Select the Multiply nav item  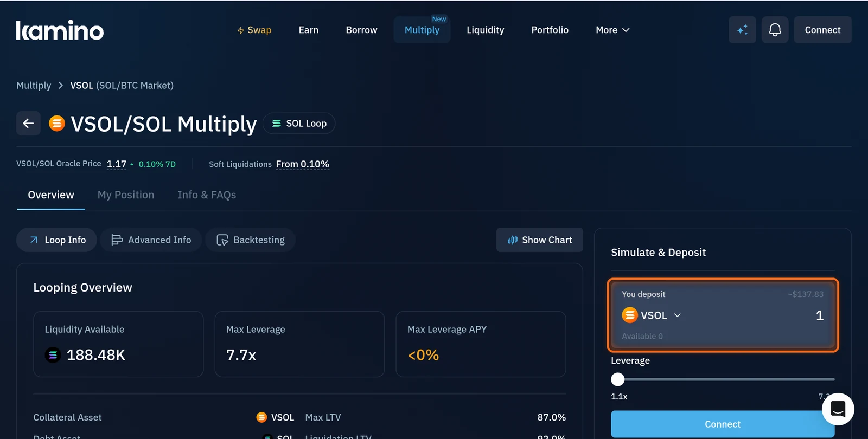[422, 30]
